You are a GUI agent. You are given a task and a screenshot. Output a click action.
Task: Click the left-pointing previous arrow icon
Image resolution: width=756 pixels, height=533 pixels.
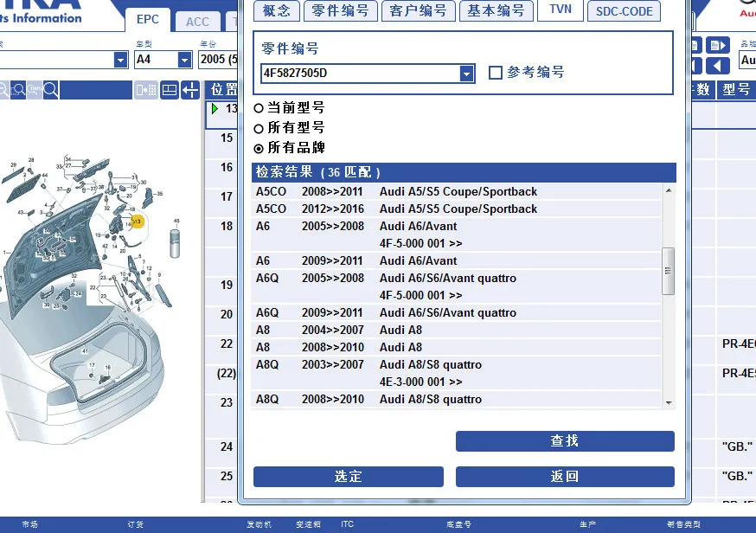pos(718,65)
